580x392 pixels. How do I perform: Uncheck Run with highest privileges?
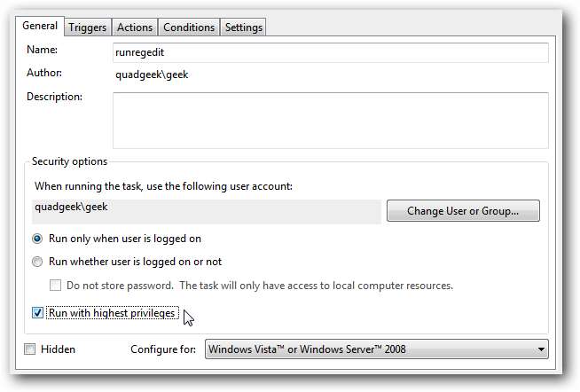[x=37, y=313]
